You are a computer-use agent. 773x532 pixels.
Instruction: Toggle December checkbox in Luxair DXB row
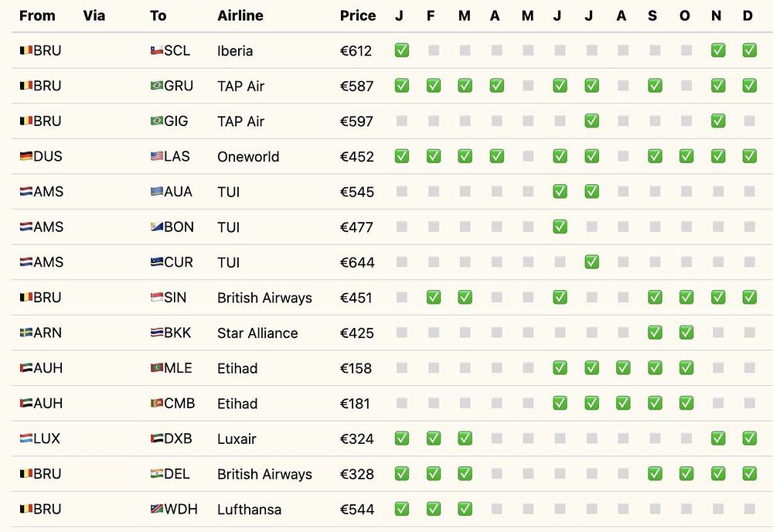(x=749, y=438)
